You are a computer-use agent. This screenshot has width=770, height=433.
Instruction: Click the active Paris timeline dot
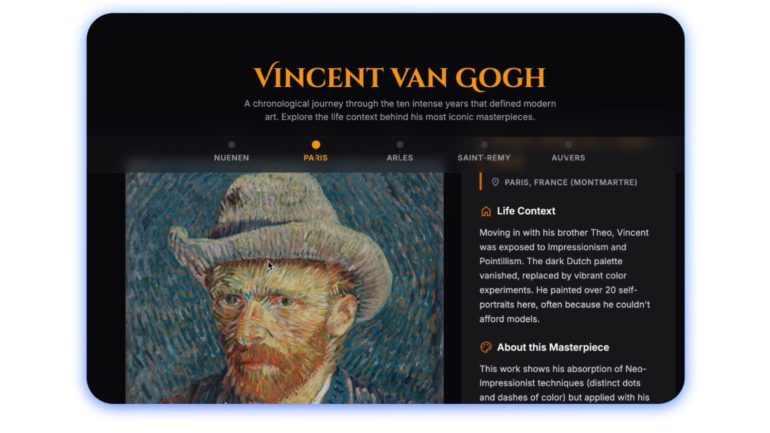(x=316, y=144)
